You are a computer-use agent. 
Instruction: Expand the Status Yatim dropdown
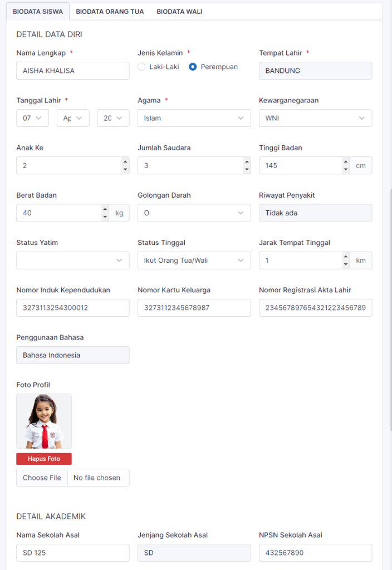73,260
